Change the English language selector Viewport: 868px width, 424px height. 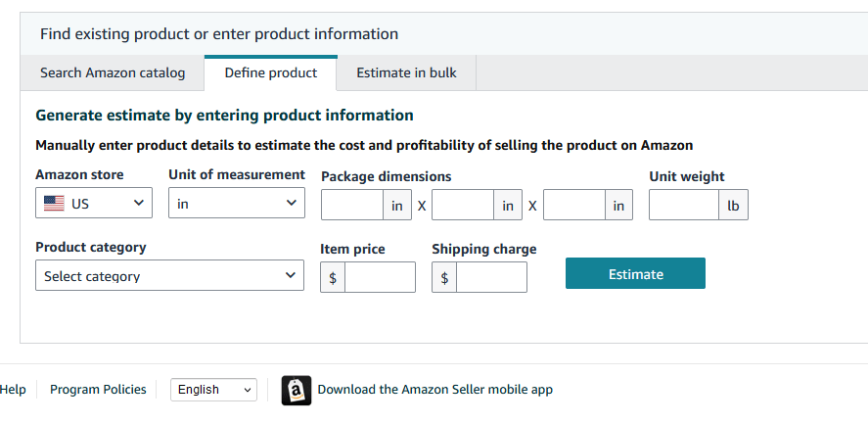tap(213, 390)
